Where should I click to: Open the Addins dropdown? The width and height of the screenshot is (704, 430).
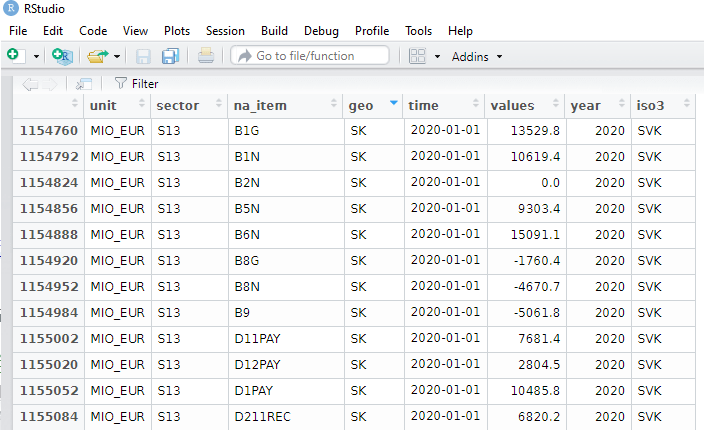pyautogui.click(x=477, y=56)
